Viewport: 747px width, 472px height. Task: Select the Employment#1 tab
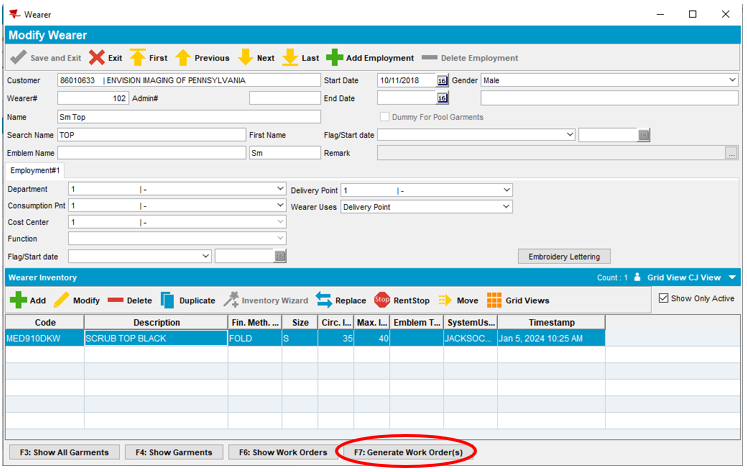pos(36,171)
